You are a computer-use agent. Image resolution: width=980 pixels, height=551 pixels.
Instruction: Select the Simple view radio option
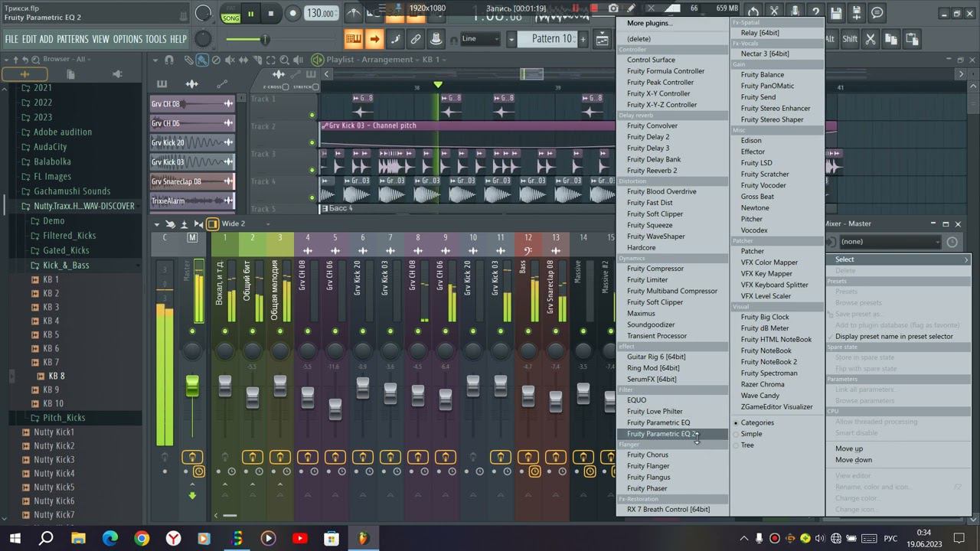pyautogui.click(x=747, y=434)
